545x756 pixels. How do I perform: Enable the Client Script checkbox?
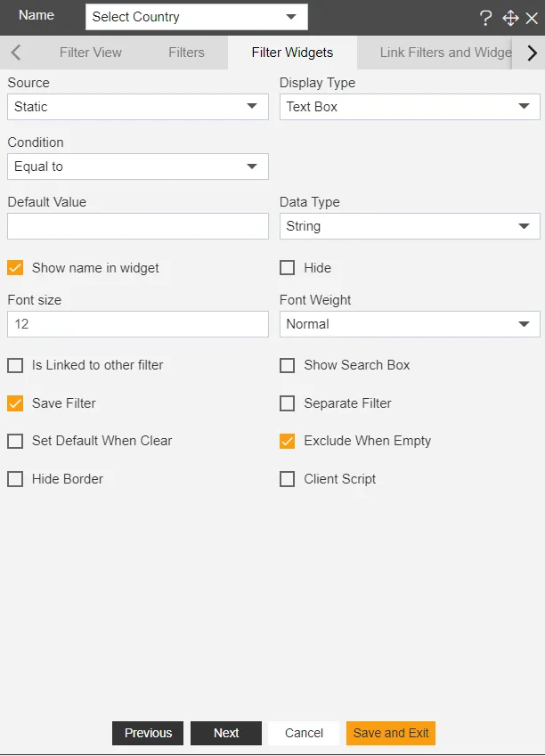click(x=288, y=479)
